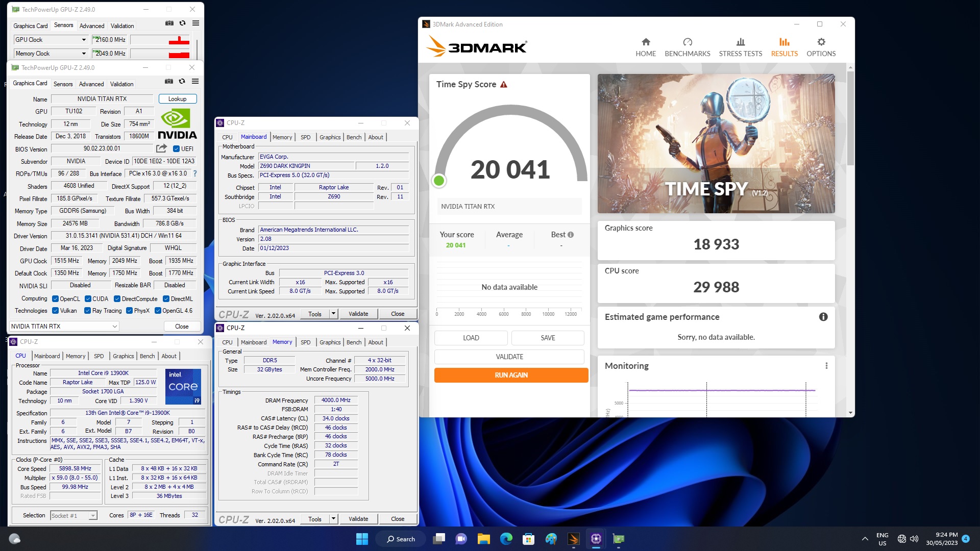Toggle the PhysX checkbox
The width and height of the screenshot is (980, 551).
click(129, 311)
